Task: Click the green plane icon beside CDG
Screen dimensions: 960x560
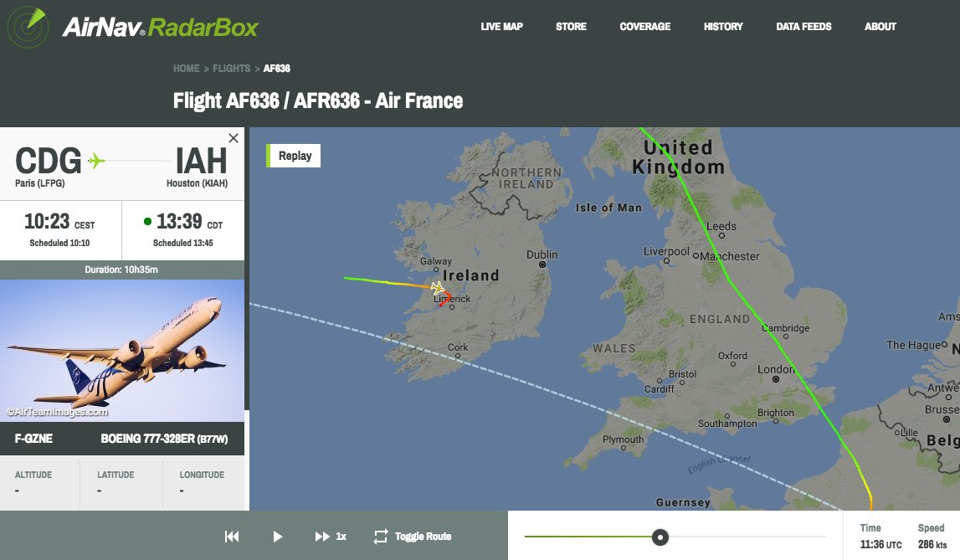Action: (96, 161)
